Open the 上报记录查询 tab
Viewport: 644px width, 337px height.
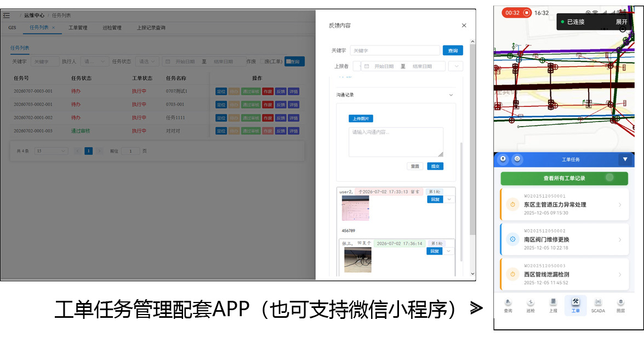[151, 27]
